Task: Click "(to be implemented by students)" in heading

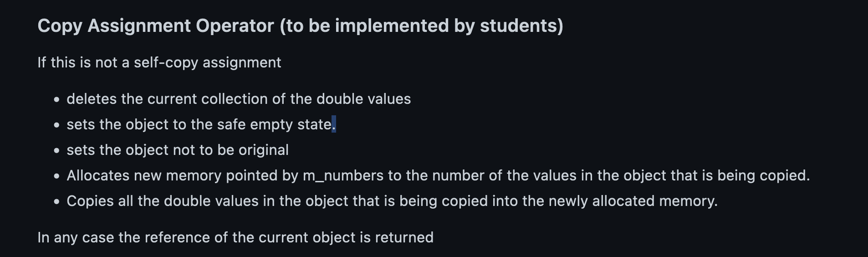Action: 421,26
